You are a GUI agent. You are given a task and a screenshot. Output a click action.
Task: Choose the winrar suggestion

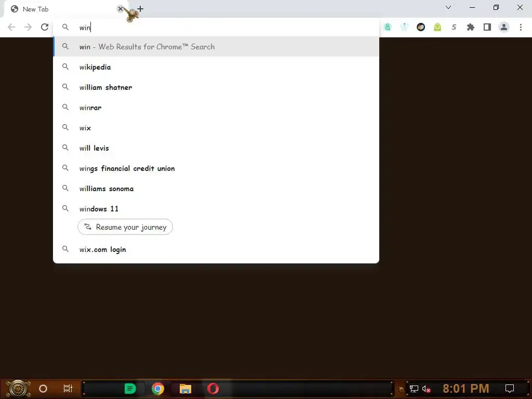pos(216,108)
